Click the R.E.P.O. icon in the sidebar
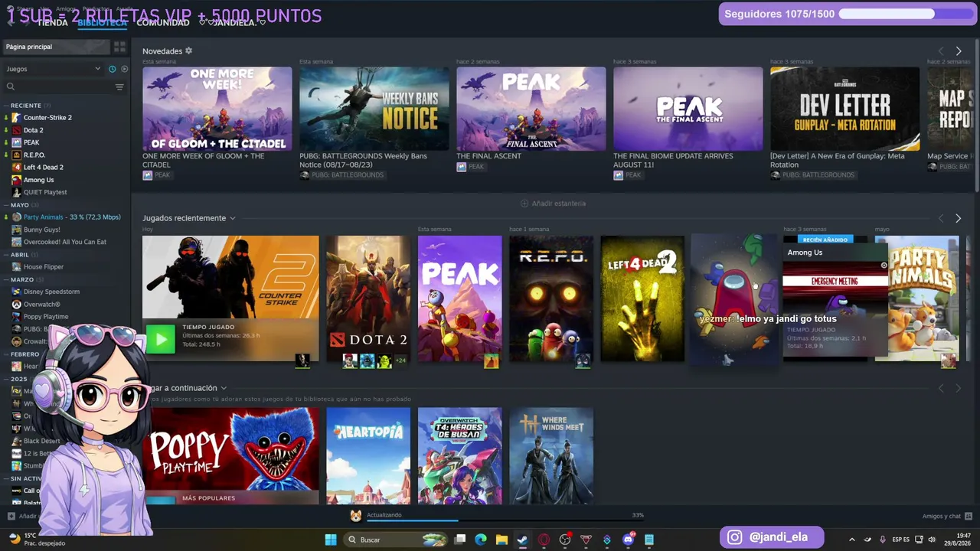Image resolution: width=980 pixels, height=551 pixels. [x=16, y=155]
